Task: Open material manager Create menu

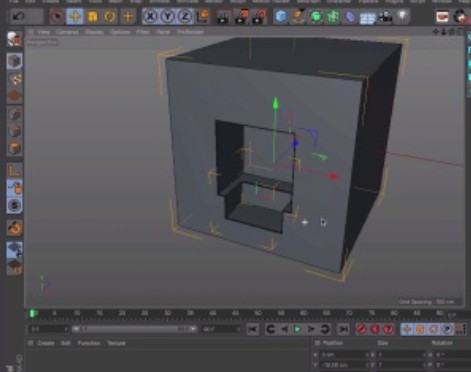Action: click(x=46, y=343)
